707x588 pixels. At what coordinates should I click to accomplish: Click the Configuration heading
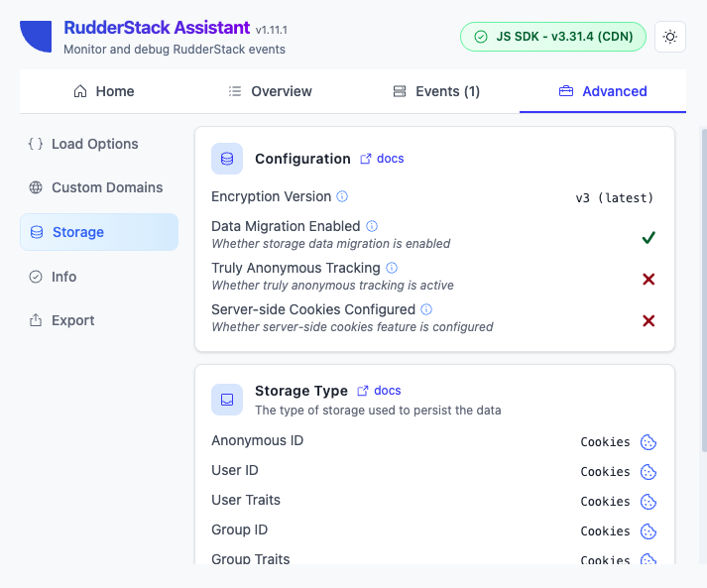pos(302,159)
